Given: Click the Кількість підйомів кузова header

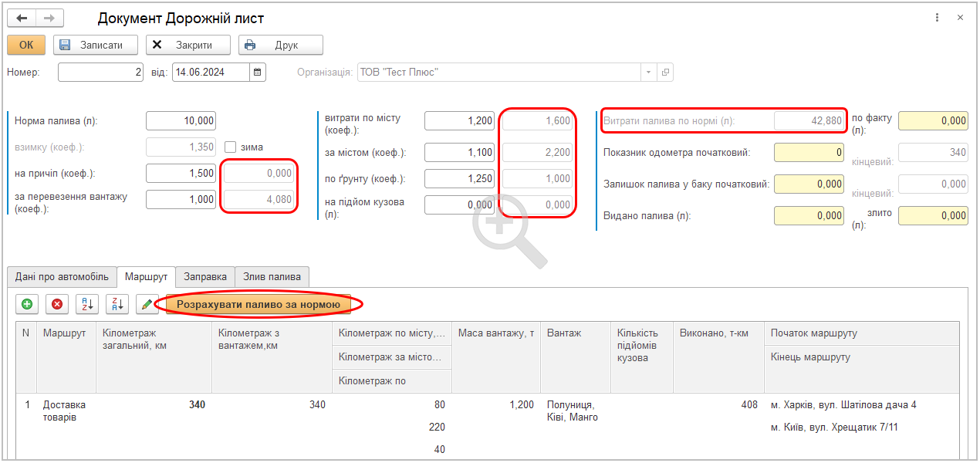Looking at the screenshot, I should (642, 357).
